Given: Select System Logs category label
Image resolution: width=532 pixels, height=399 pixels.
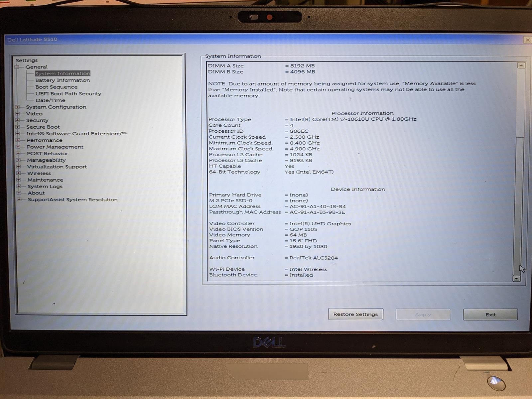Looking at the screenshot, I should tap(45, 187).
